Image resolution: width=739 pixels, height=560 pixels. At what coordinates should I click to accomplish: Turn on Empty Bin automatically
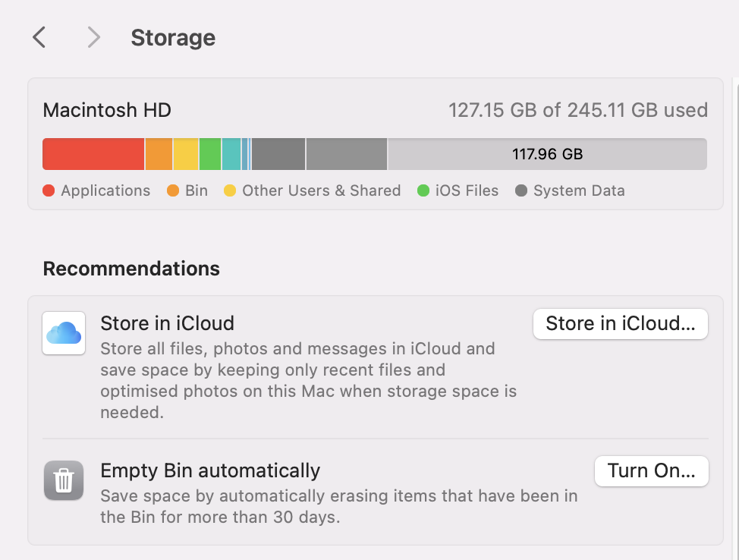(x=651, y=470)
